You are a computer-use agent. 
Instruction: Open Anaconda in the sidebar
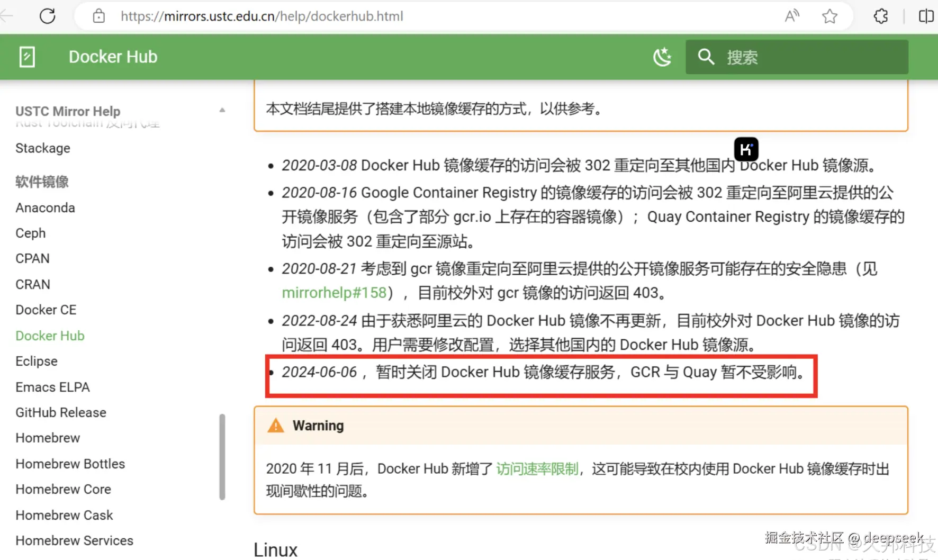46,208
